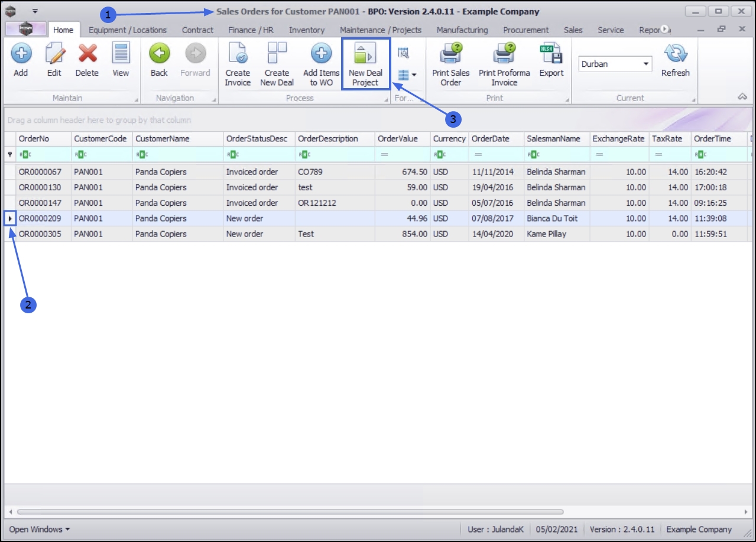Click the 854.00 order value cell
This screenshot has height=542, width=756.
pyautogui.click(x=403, y=233)
